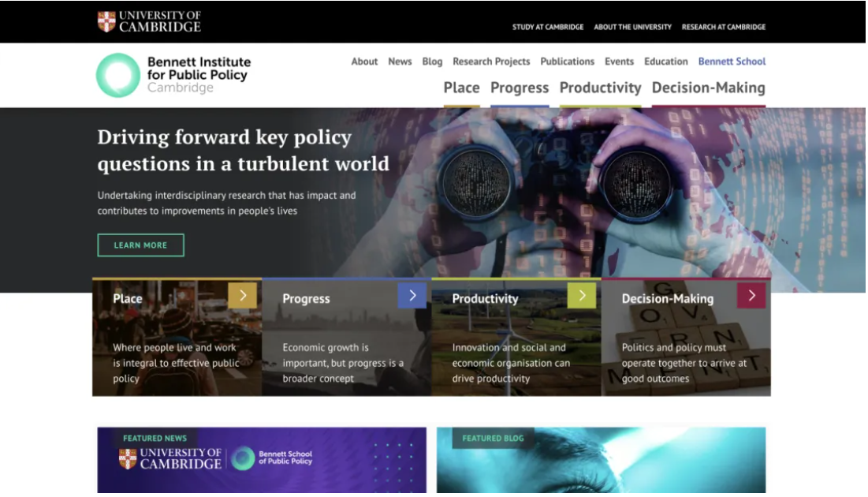Viewport: 868px width, 497px height.
Task: Click the Productivity card title
Action: (485, 299)
